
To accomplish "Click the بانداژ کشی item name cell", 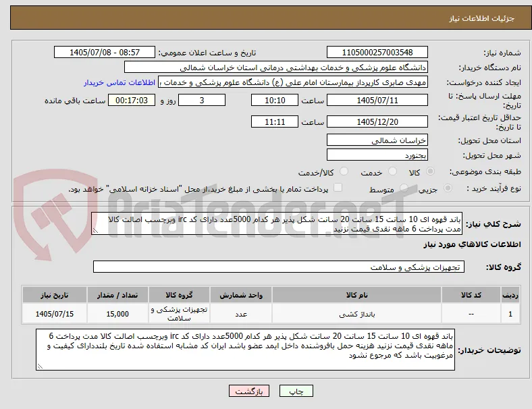I will click(356, 314).
